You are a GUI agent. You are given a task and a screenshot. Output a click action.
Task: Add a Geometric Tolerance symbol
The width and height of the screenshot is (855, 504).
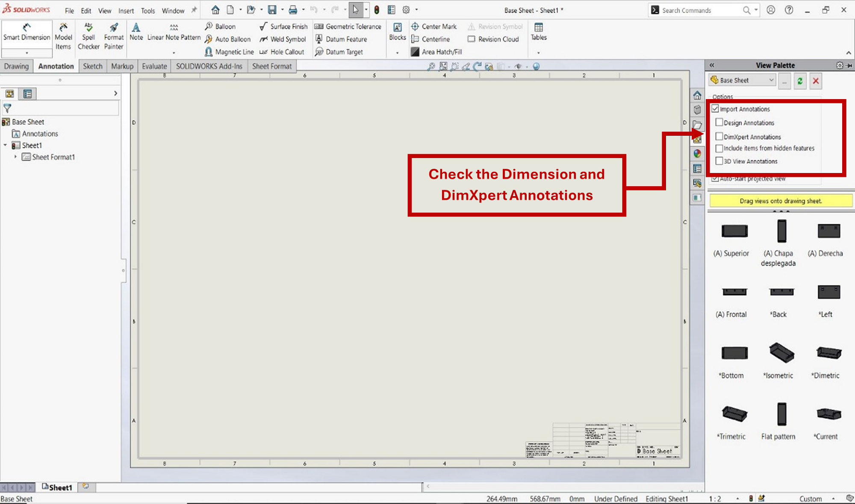348,26
